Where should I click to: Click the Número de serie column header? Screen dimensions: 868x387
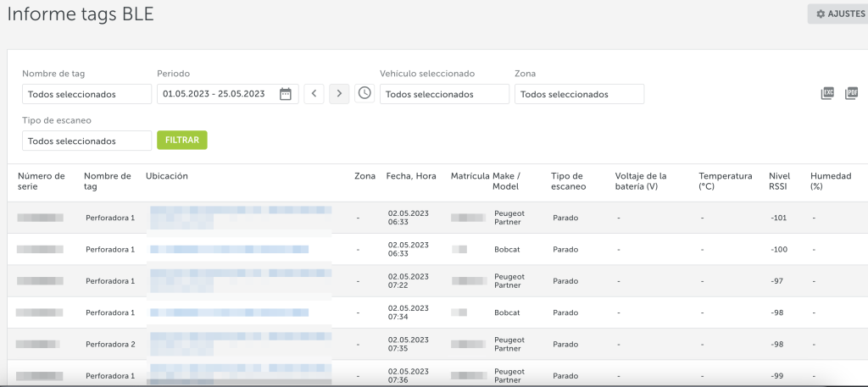42,181
